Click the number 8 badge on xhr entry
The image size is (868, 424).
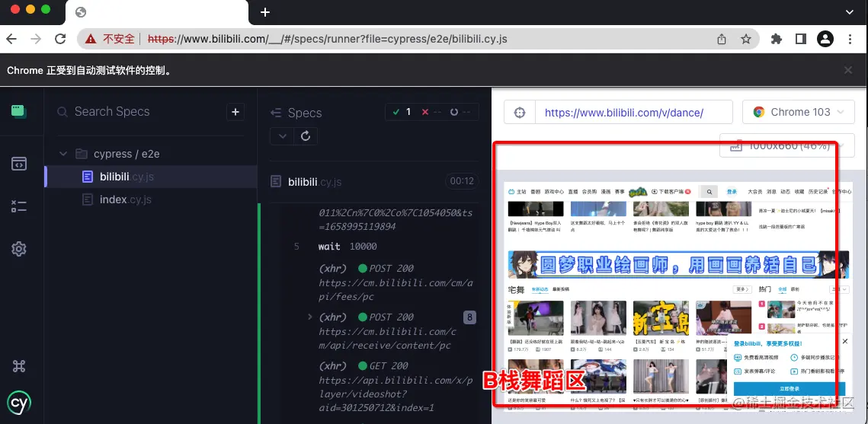pos(469,317)
